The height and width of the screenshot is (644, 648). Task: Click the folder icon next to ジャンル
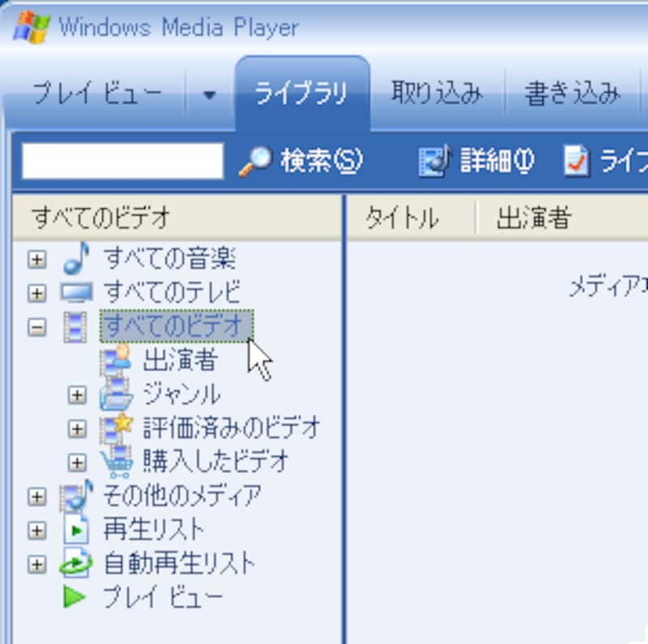tap(116, 394)
